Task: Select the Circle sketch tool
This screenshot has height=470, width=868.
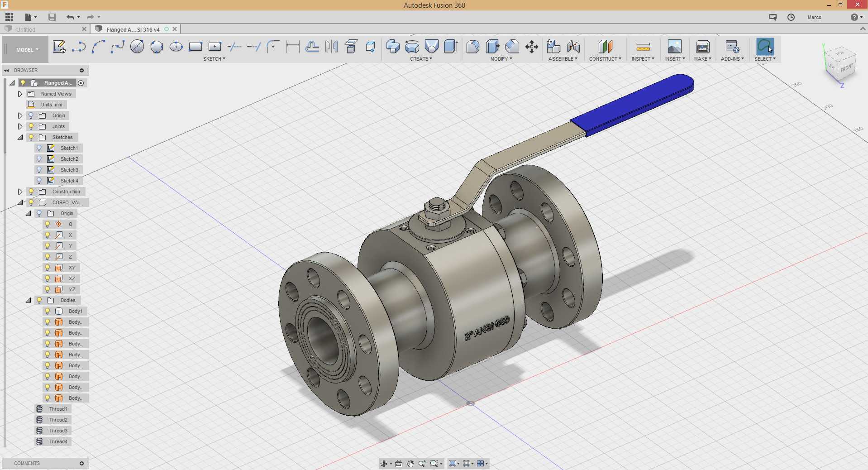Action: click(x=137, y=47)
